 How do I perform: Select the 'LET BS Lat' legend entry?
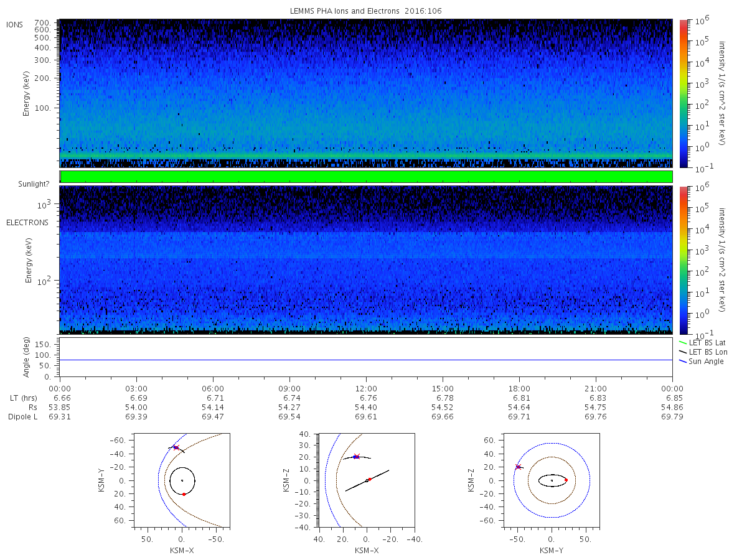pos(707,342)
